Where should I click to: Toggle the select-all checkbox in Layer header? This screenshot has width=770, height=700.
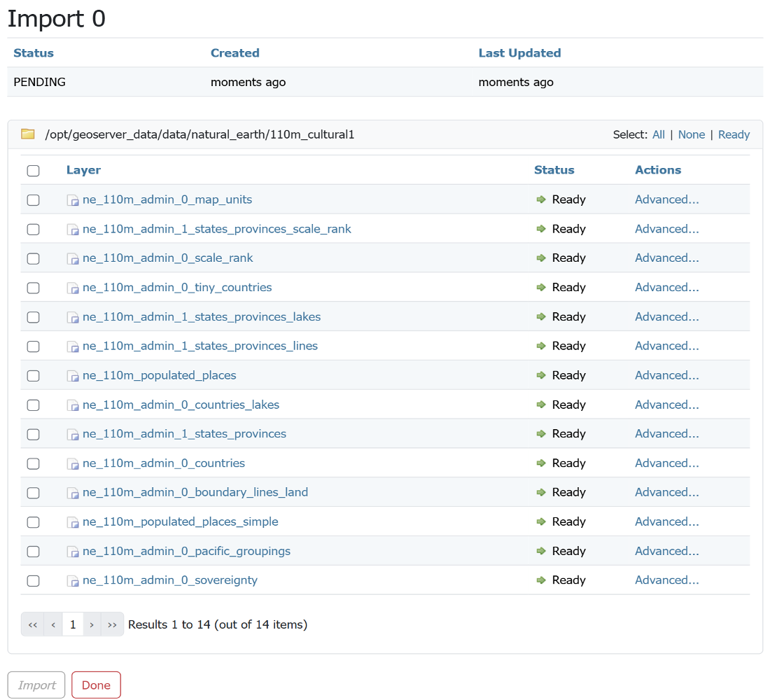[x=34, y=171]
